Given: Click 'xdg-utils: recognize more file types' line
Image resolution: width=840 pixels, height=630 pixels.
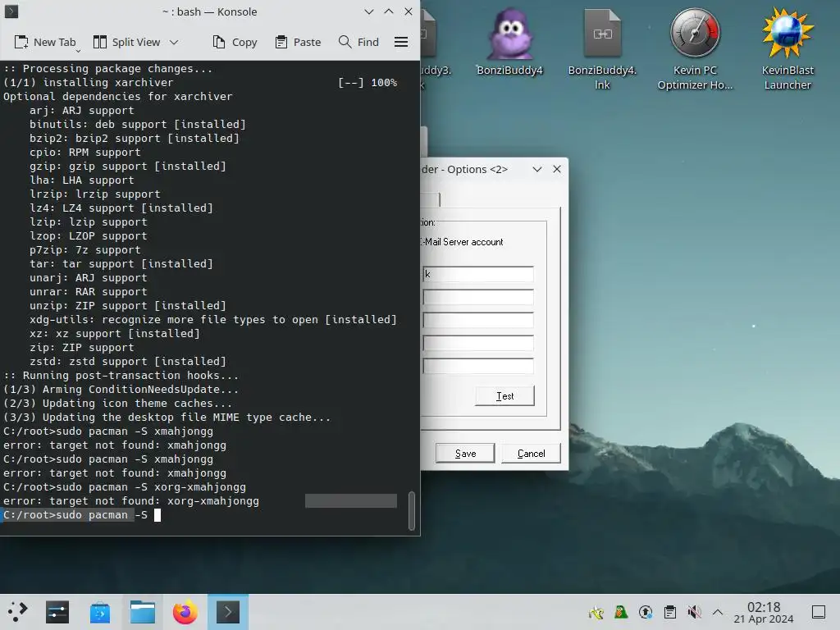Looking at the screenshot, I should pos(213,320).
